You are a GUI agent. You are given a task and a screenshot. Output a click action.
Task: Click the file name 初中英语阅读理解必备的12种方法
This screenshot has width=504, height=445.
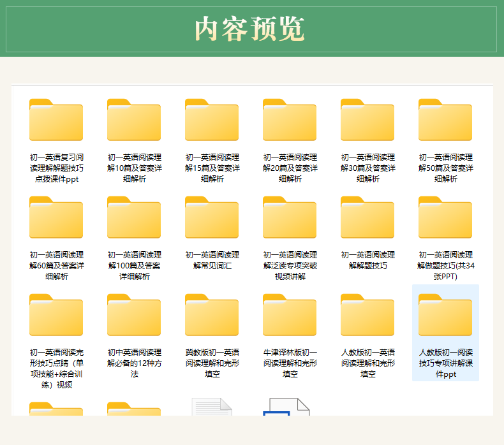(135, 363)
